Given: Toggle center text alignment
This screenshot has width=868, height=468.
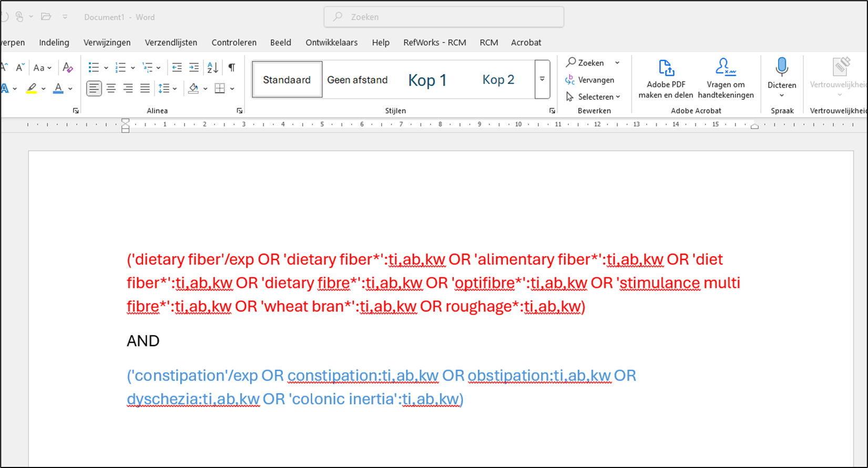Looking at the screenshot, I should click(x=111, y=88).
